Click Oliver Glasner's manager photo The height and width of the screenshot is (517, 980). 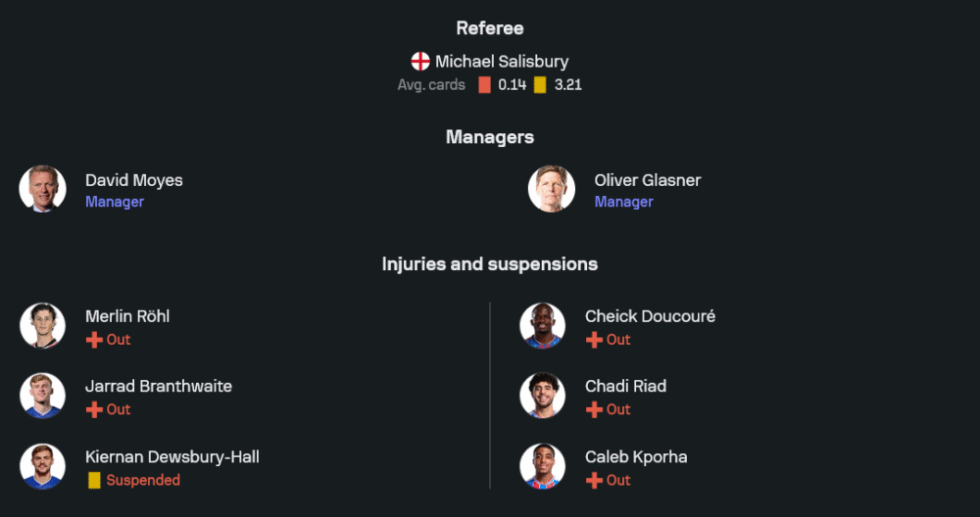tap(552, 189)
